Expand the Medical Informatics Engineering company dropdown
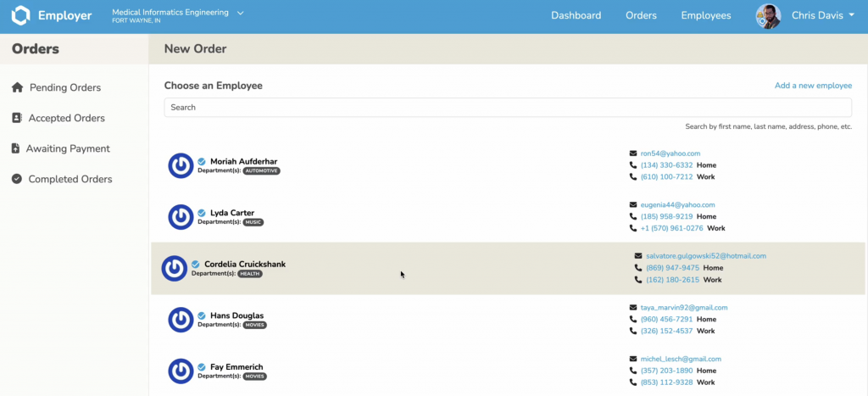Screen dimensions: 868x396 coord(241,13)
